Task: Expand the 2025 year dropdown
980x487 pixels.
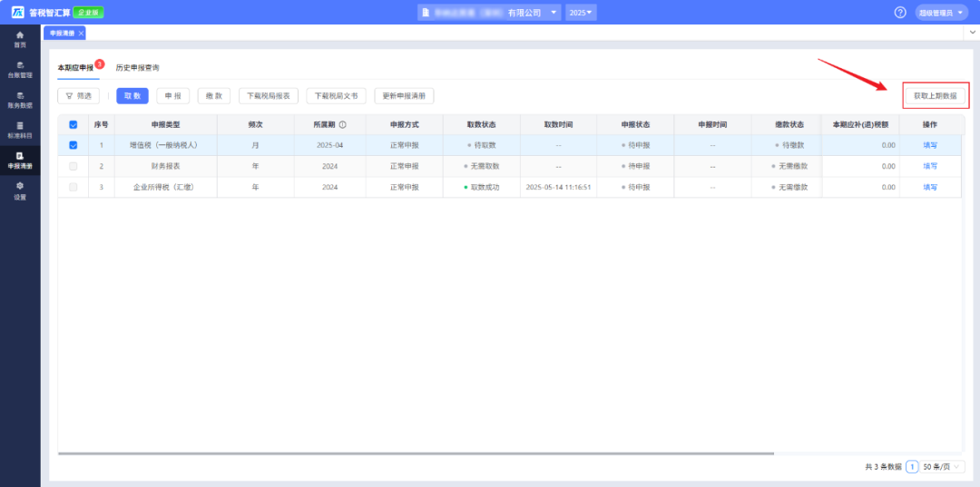Action: (x=581, y=13)
